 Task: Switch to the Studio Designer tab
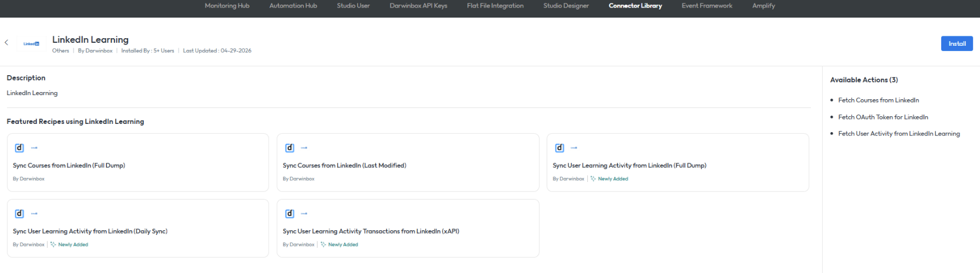(566, 6)
